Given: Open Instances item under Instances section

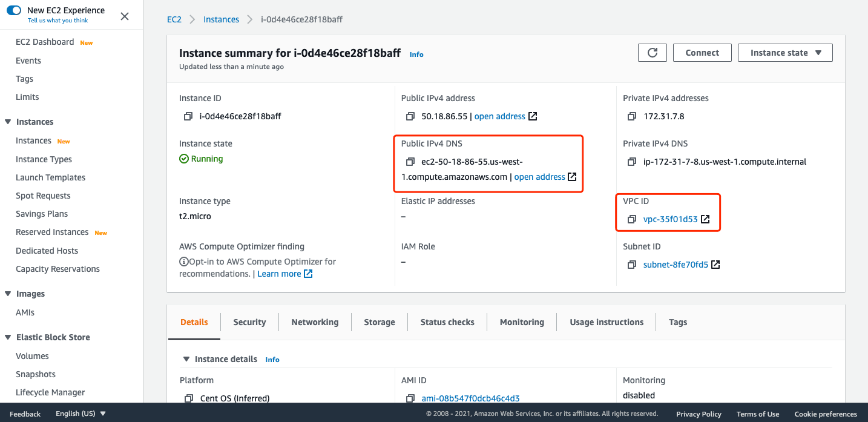Looking at the screenshot, I should (x=33, y=140).
